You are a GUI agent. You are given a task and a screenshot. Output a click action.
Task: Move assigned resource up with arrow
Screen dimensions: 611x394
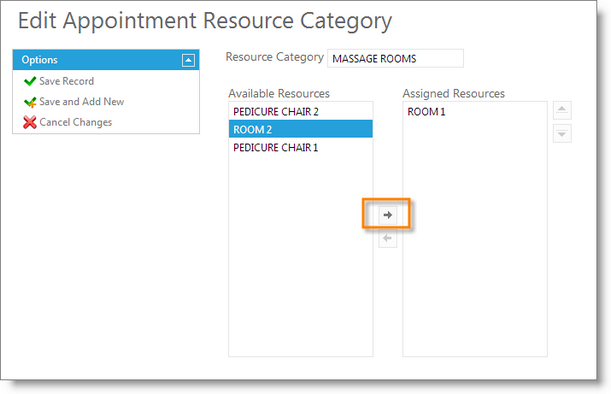coord(562,110)
